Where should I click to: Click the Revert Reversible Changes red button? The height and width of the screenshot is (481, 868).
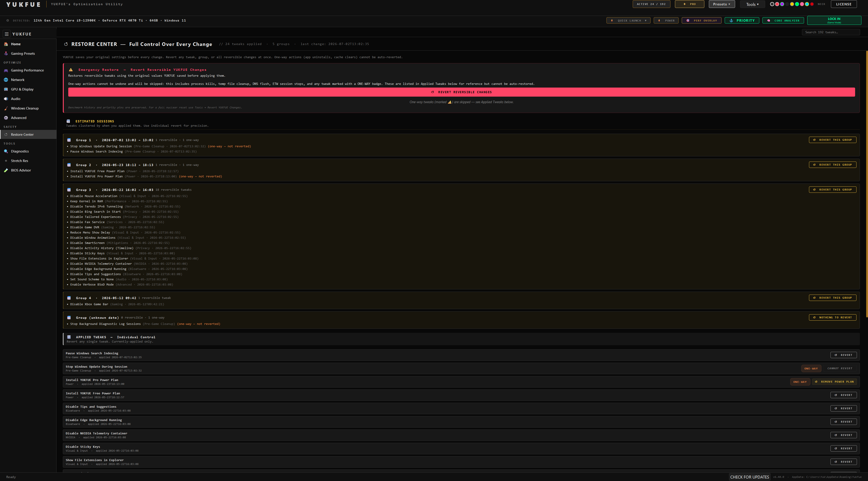click(461, 92)
